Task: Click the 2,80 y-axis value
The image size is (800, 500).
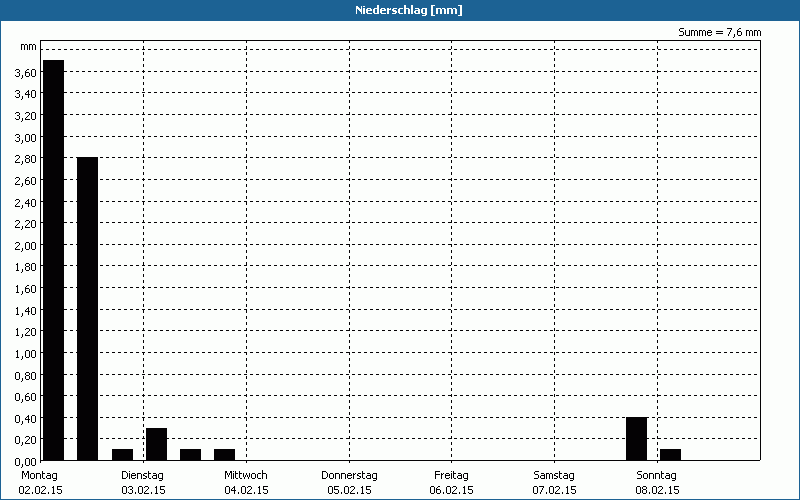Action: (x=26, y=159)
